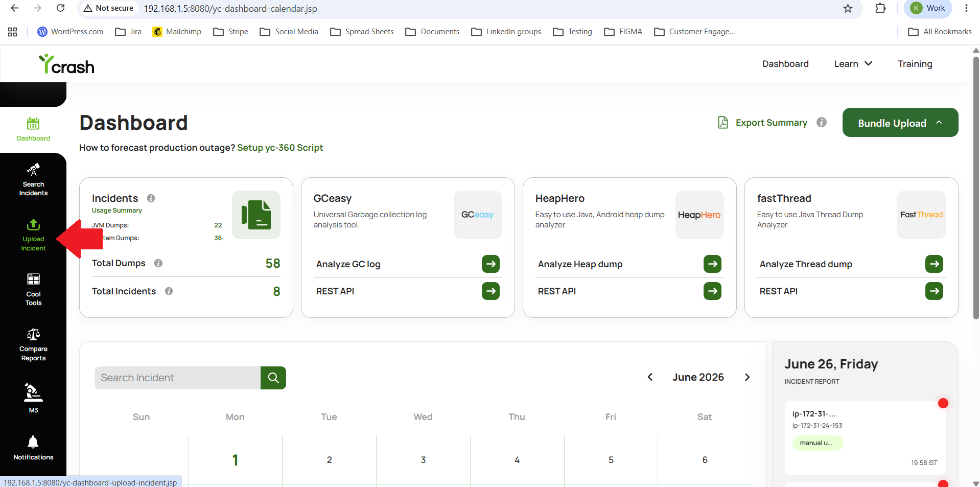Open Compare Reports in the sidebar
The width and height of the screenshot is (980, 487).
(33, 344)
